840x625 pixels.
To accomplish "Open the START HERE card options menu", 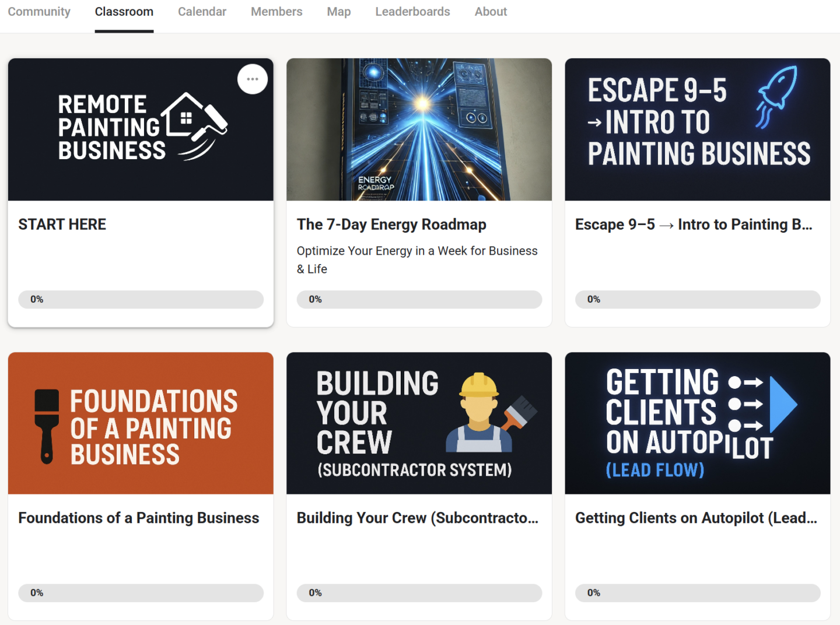I will pyautogui.click(x=253, y=79).
